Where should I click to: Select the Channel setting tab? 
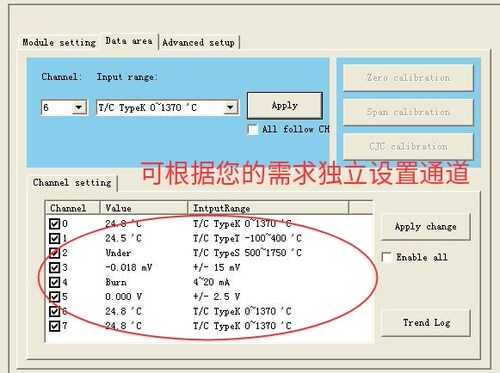point(72,183)
